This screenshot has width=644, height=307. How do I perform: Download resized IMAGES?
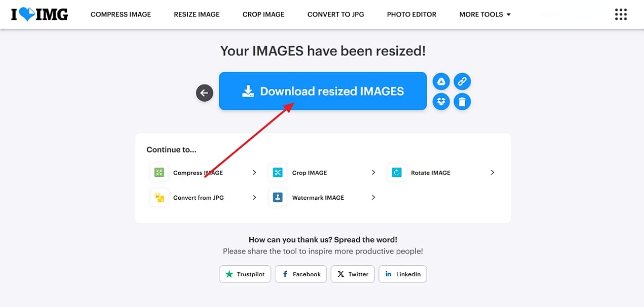(323, 91)
